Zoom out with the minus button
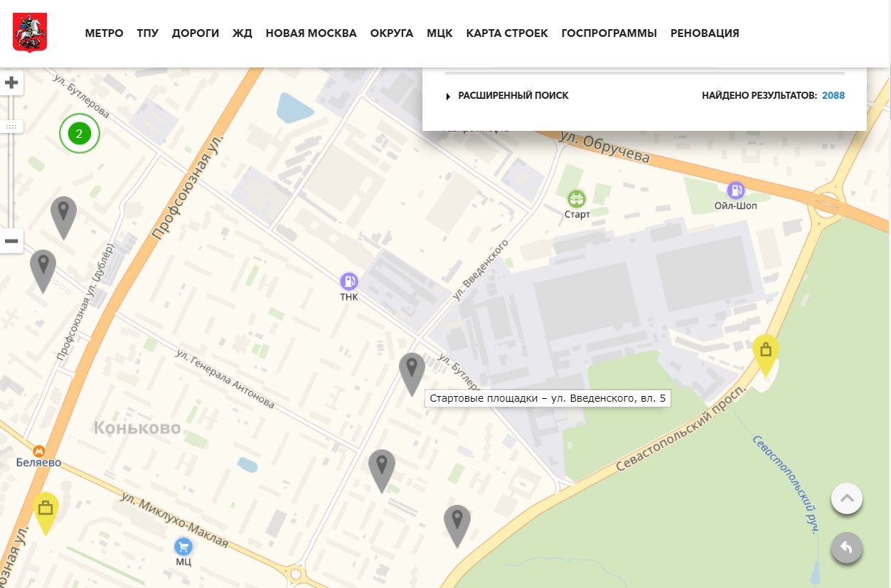891x588 pixels. [x=11, y=241]
